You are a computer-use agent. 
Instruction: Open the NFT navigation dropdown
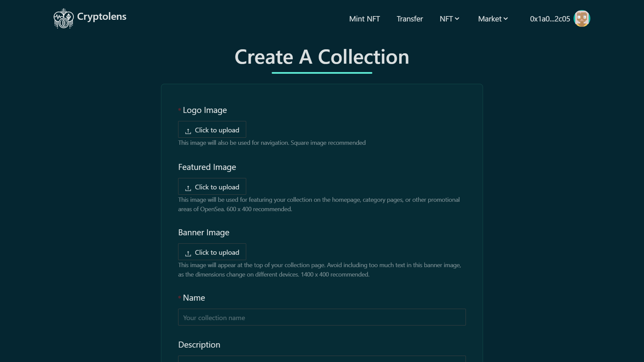point(446,19)
